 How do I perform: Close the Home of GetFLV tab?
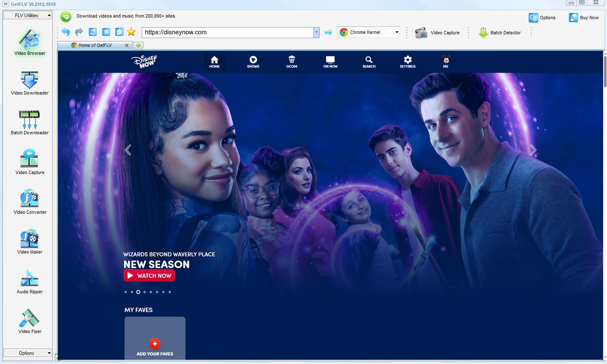pos(127,45)
